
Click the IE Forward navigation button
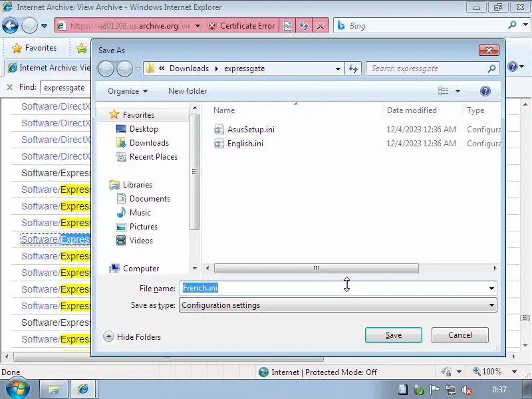point(29,25)
